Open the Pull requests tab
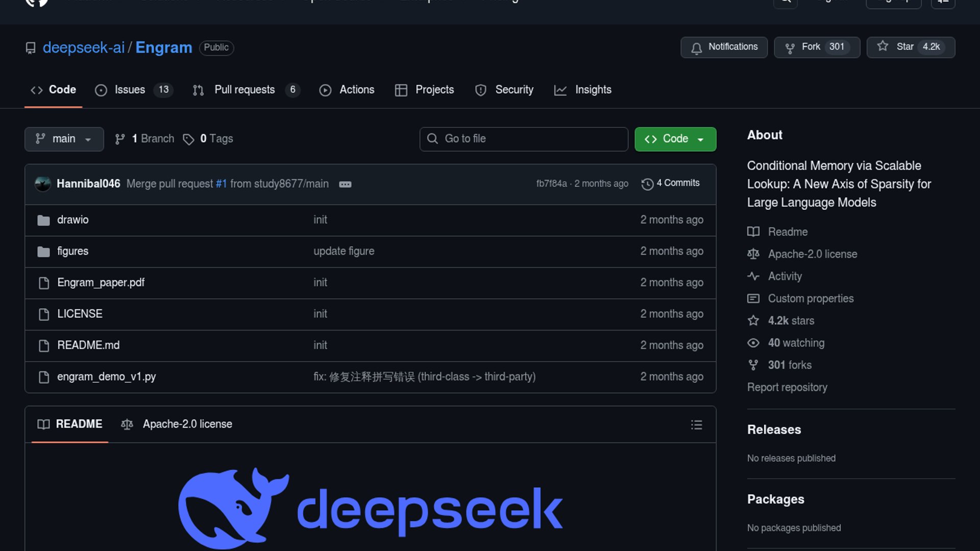The width and height of the screenshot is (980, 551). 246,90
